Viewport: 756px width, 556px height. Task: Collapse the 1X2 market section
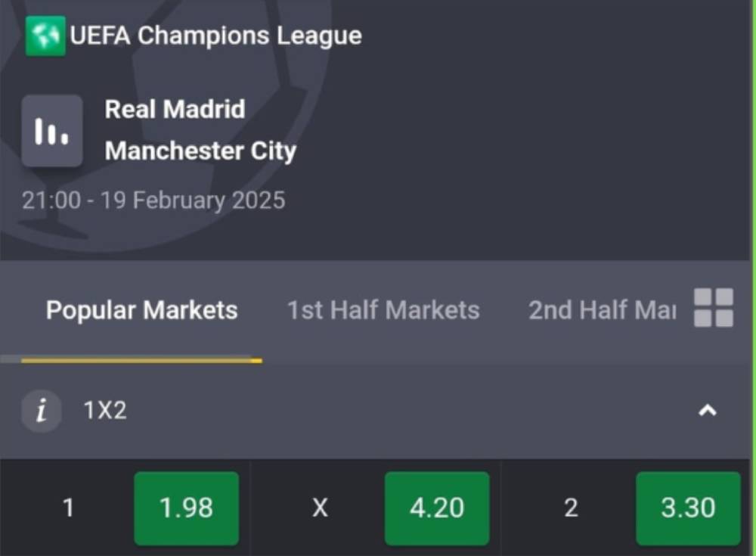pyautogui.click(x=707, y=411)
